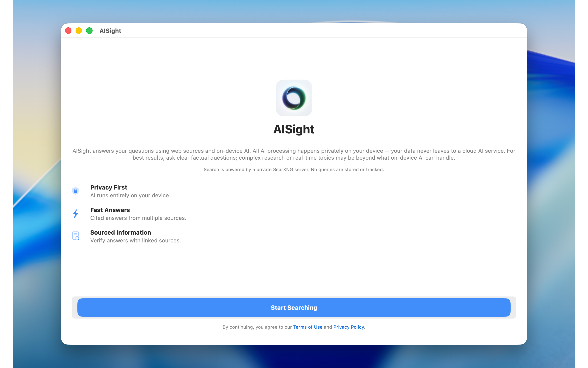Click the Sourced Information document search icon
This screenshot has height=368, width=588.
(x=76, y=236)
